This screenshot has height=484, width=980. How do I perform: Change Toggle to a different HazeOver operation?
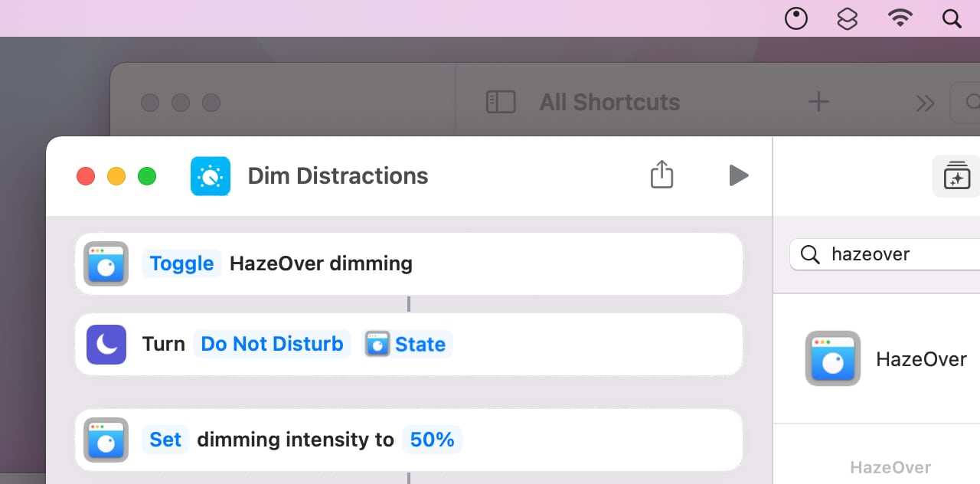(x=181, y=263)
